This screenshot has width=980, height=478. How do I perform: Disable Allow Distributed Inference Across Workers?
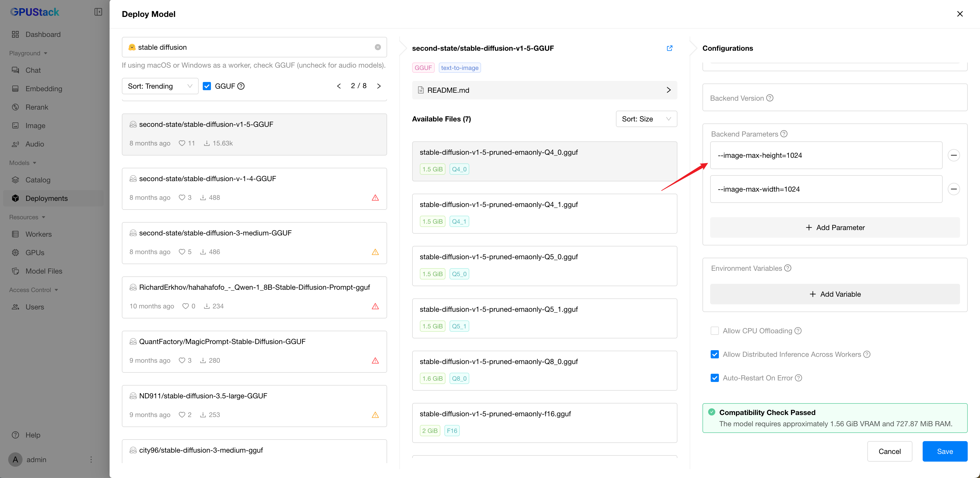point(715,354)
